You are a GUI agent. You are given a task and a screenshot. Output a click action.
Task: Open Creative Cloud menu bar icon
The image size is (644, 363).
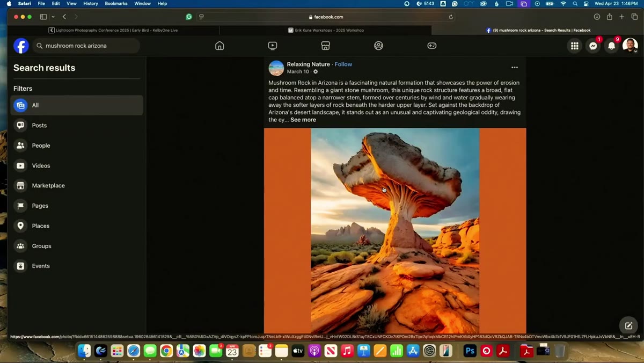483,4
